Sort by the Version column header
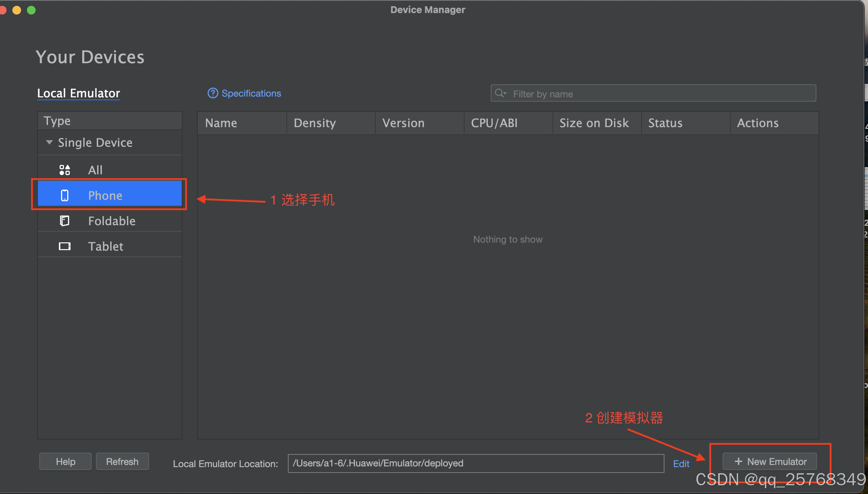Image resolution: width=868 pixels, height=494 pixels. (x=403, y=123)
